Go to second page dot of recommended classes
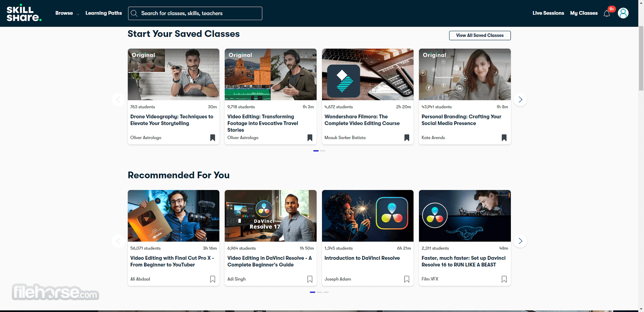This screenshot has width=644, height=312. pos(319,292)
